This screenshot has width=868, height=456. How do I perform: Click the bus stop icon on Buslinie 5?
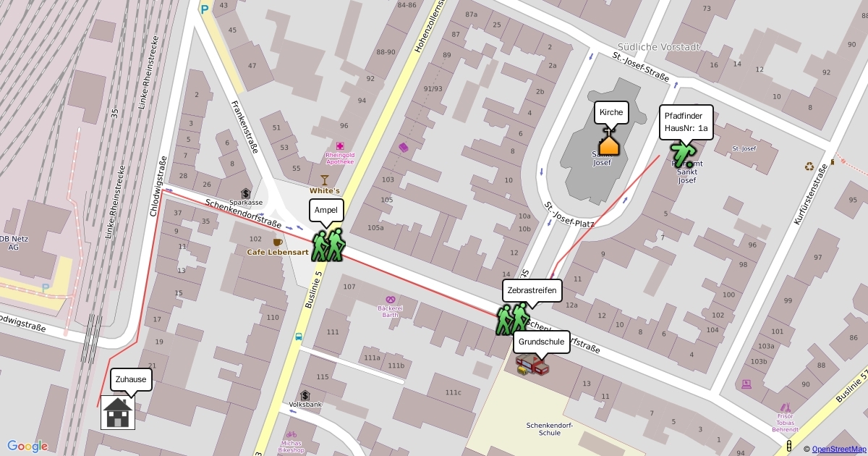[299, 336]
